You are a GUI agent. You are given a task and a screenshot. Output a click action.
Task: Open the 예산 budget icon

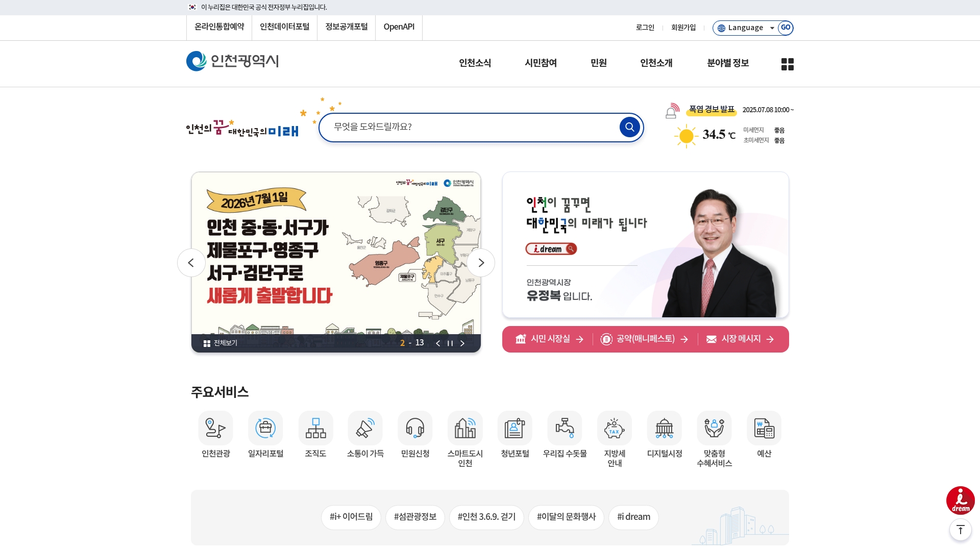click(x=764, y=428)
